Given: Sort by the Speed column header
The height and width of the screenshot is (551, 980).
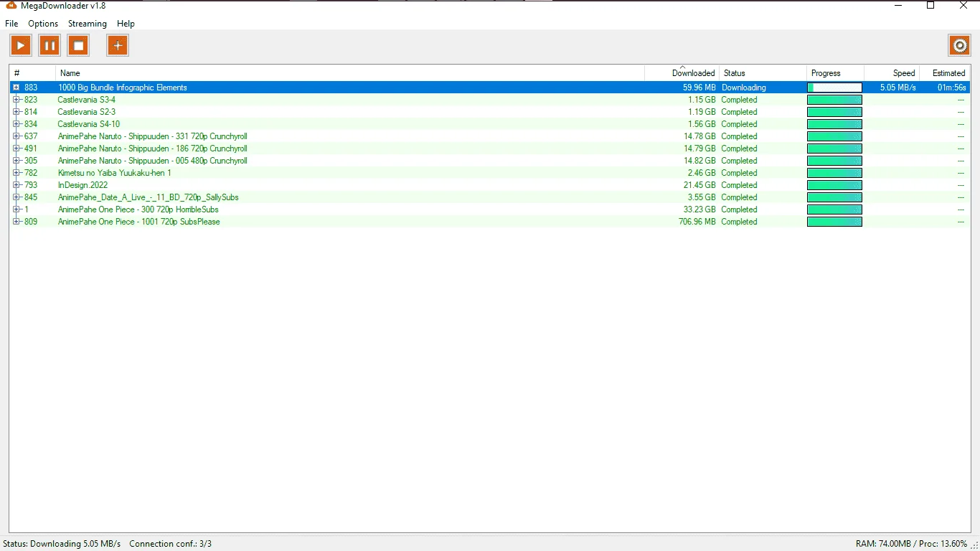Looking at the screenshot, I should pyautogui.click(x=891, y=73).
